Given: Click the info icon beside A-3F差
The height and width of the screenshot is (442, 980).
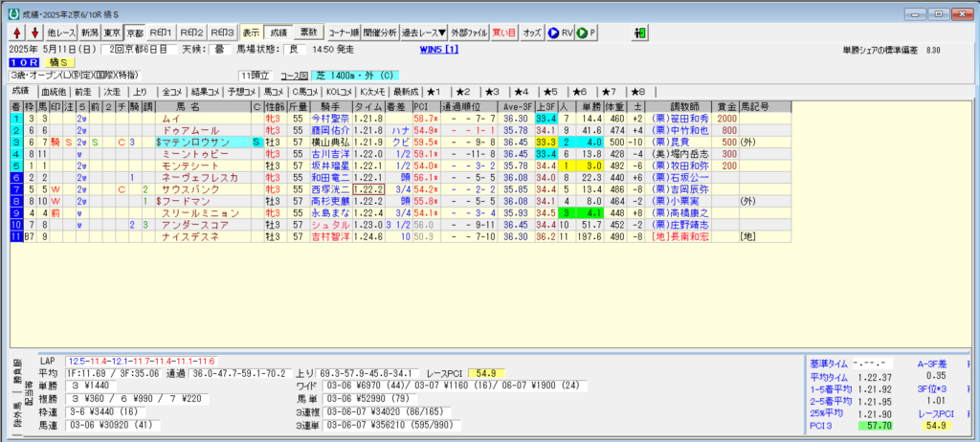Looking at the screenshot, I should [x=969, y=364].
